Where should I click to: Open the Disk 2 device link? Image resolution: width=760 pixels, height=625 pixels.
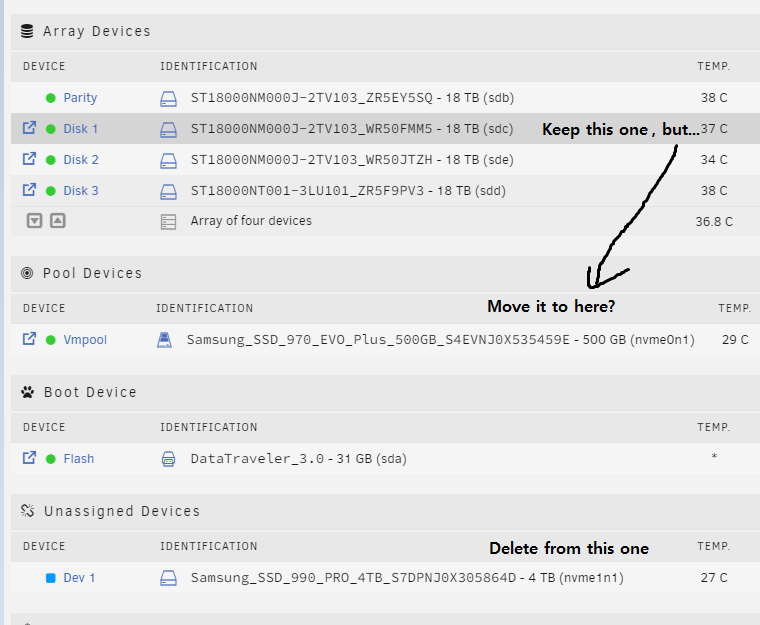pos(81,160)
